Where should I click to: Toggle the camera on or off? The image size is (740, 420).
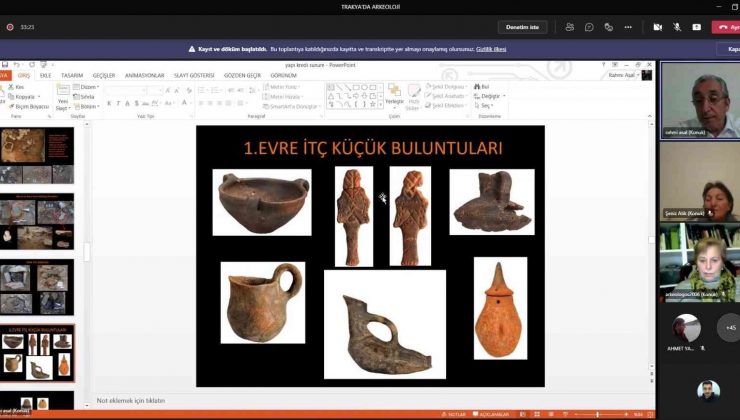click(658, 27)
